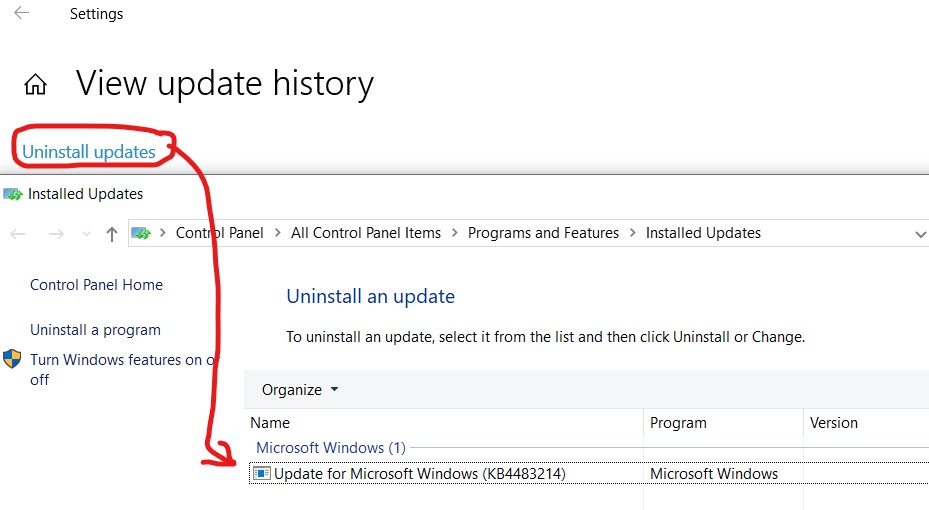Collapse the Microsoft Windows (1) group

tap(331, 448)
